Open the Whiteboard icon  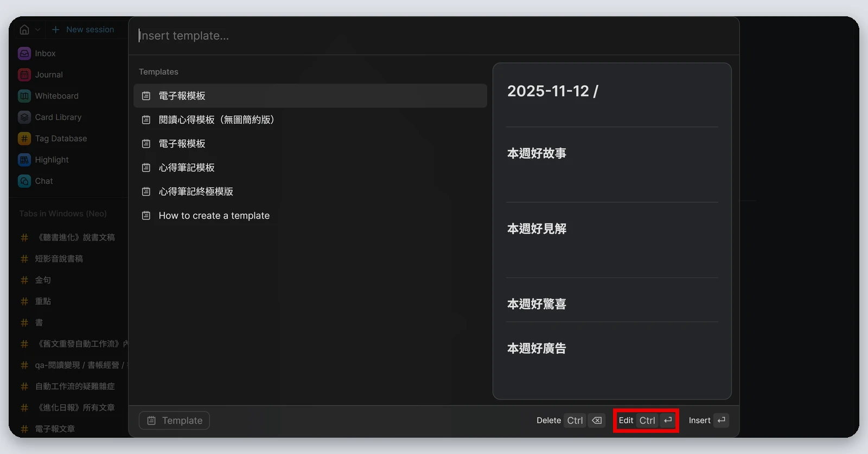point(24,96)
